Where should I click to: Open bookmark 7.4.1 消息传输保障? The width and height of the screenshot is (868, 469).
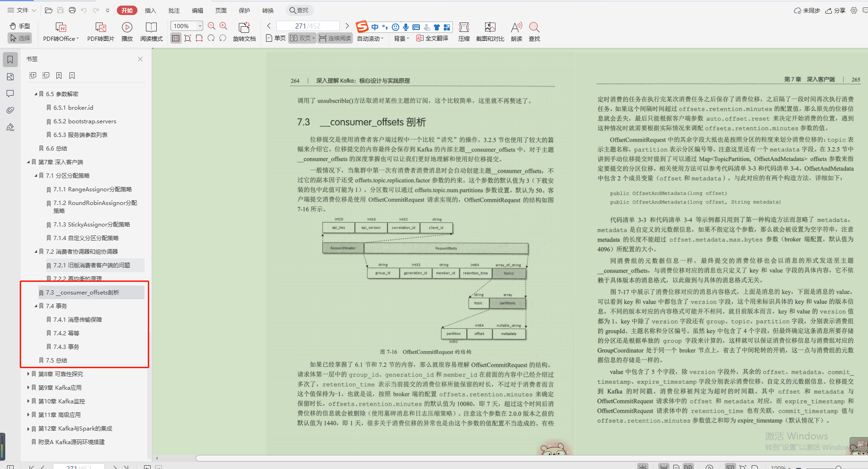coord(77,319)
